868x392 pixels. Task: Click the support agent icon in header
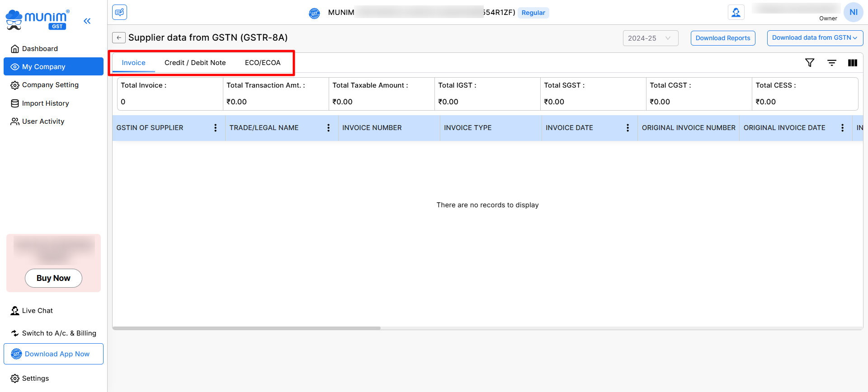[x=736, y=13]
